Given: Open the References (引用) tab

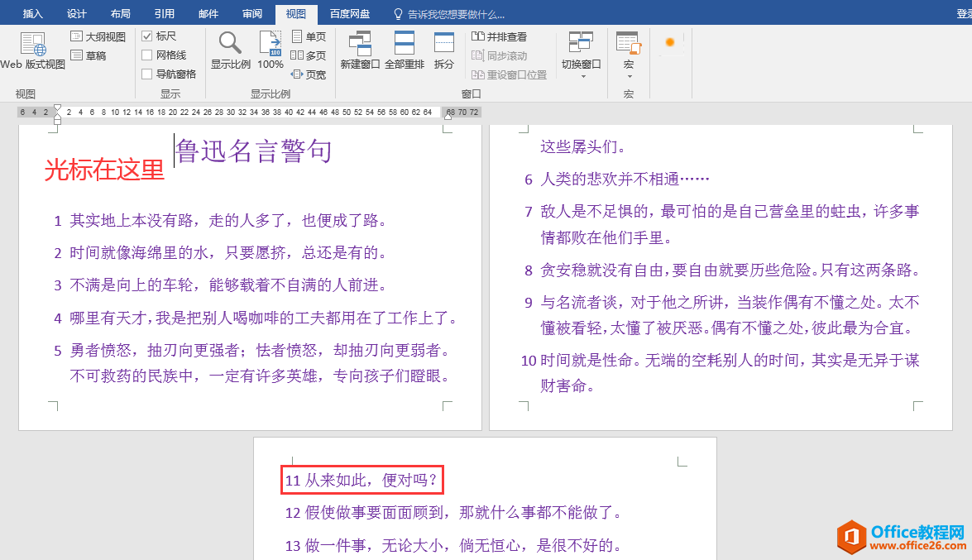Looking at the screenshot, I should pos(165,13).
